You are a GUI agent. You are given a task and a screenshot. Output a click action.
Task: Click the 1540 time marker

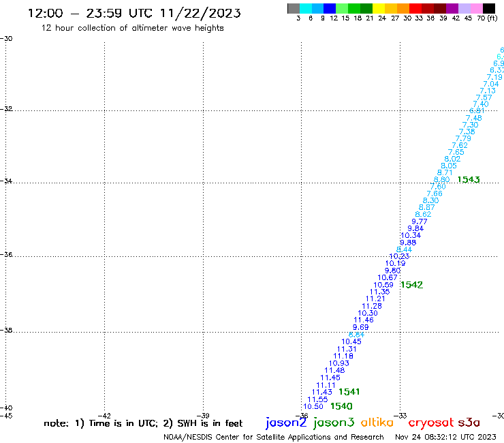coord(341,406)
